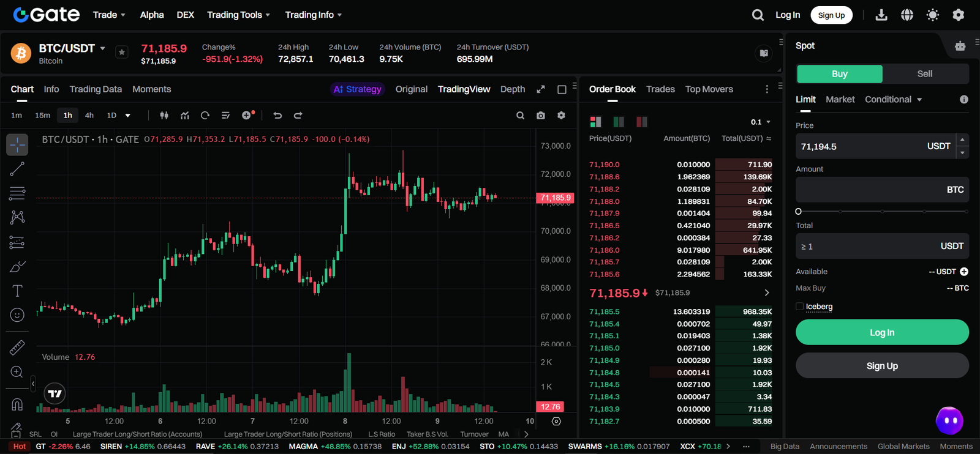Screen dimensions: 980x454
Task: Toggle the magnet mode tool
Action: point(17,404)
